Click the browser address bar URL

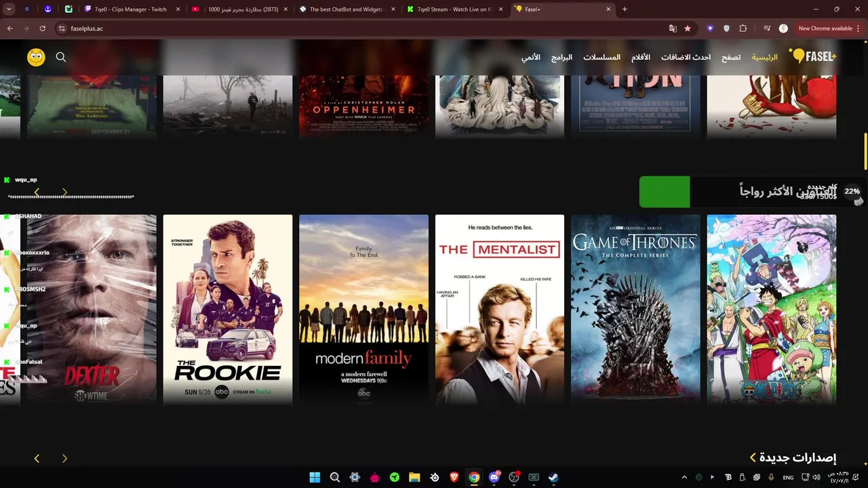[87, 28]
